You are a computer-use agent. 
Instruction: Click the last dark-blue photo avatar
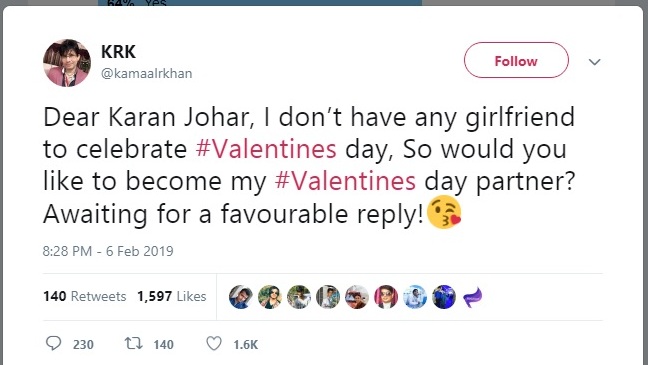(x=444, y=297)
